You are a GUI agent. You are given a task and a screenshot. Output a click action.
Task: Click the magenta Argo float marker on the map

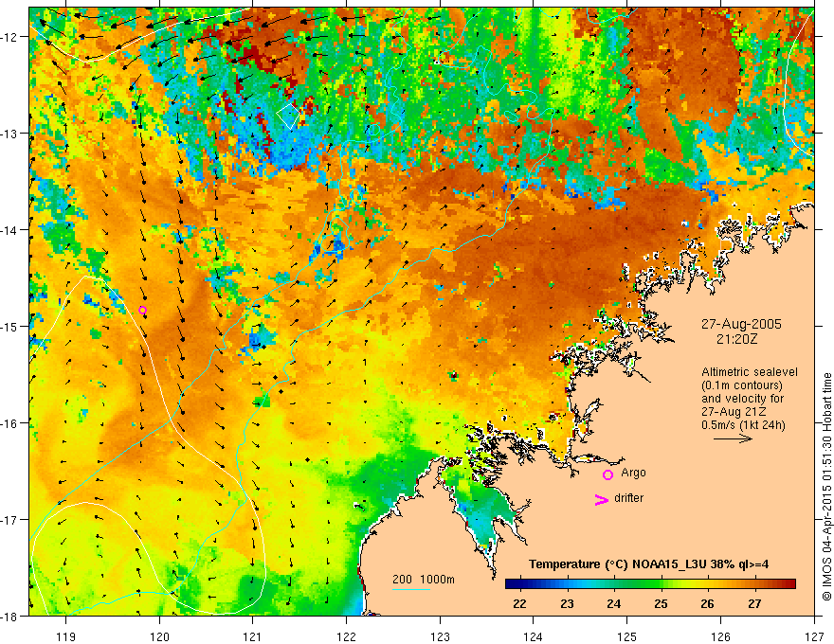[142, 311]
